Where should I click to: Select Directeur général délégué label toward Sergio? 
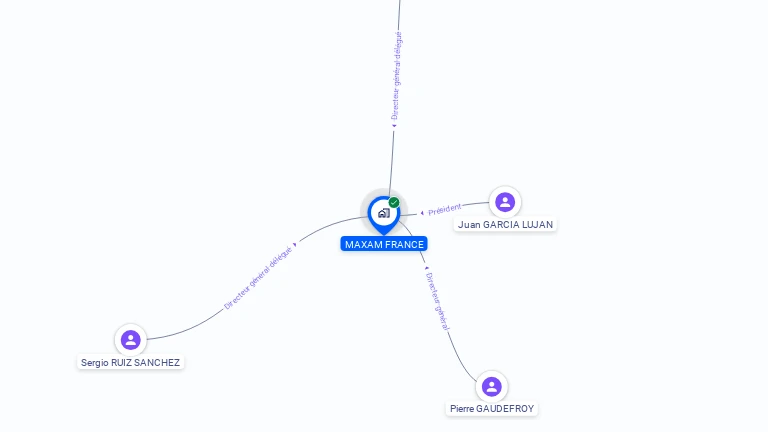tap(258, 278)
